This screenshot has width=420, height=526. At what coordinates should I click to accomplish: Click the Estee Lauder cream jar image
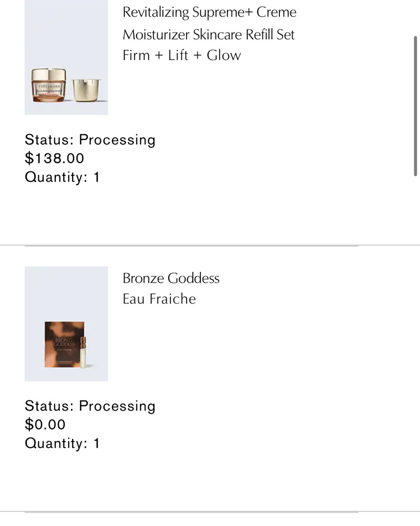(x=49, y=85)
